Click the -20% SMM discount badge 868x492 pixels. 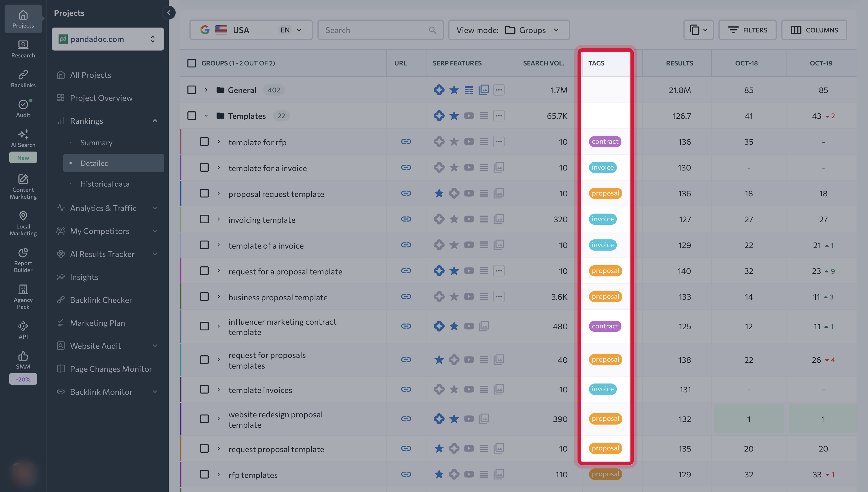(x=23, y=379)
